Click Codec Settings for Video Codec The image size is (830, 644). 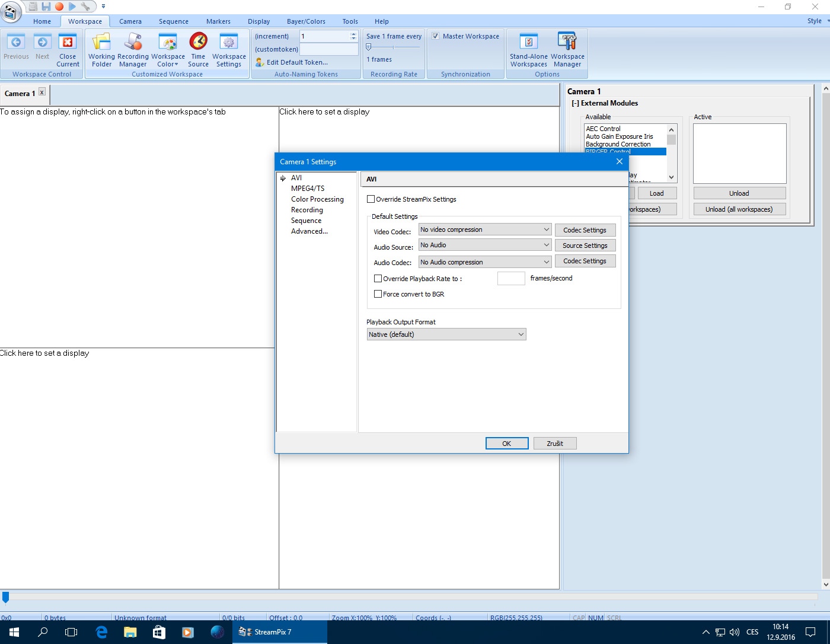pyautogui.click(x=585, y=230)
